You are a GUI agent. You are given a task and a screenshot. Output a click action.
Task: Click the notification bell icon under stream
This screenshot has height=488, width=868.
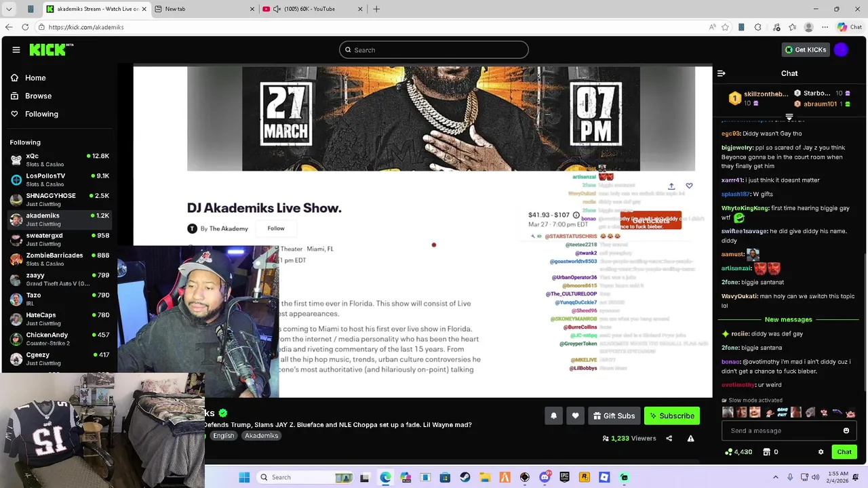click(553, 415)
